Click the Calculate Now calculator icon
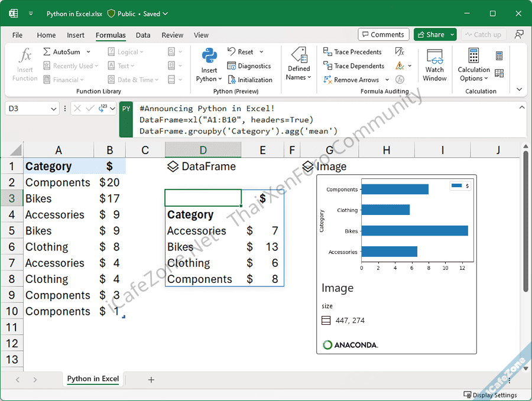This screenshot has width=532, height=401. click(499, 56)
